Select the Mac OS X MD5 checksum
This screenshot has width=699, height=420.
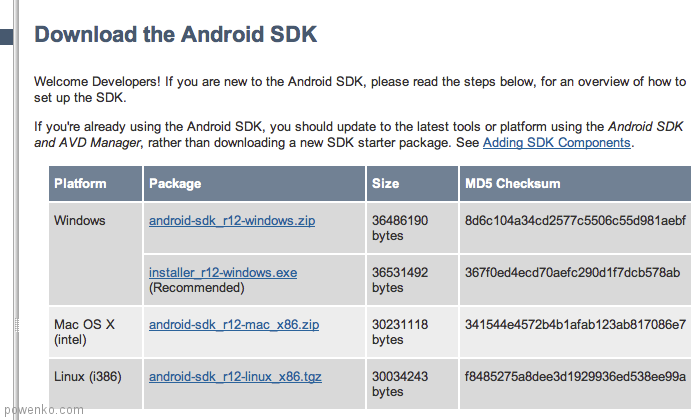click(x=575, y=325)
